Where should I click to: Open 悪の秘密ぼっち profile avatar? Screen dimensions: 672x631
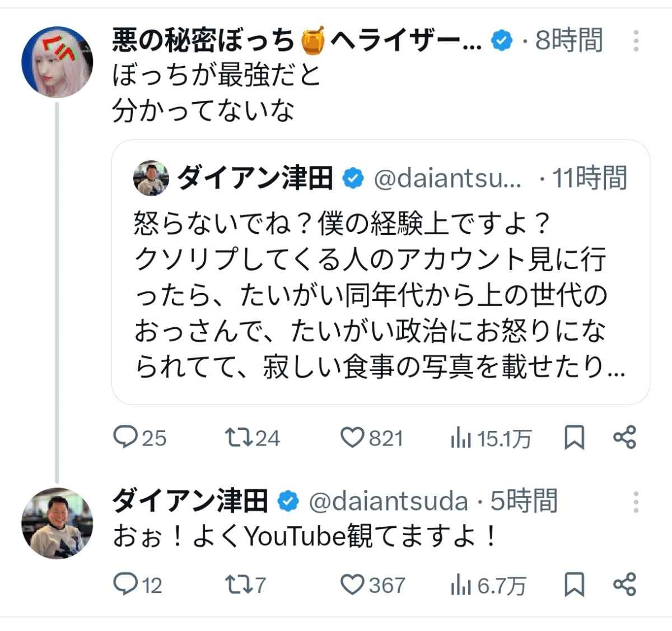(x=57, y=62)
